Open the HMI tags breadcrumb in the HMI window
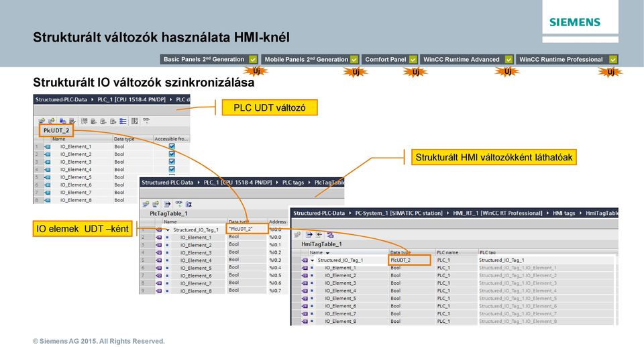This screenshot has width=644, height=347. [563, 213]
